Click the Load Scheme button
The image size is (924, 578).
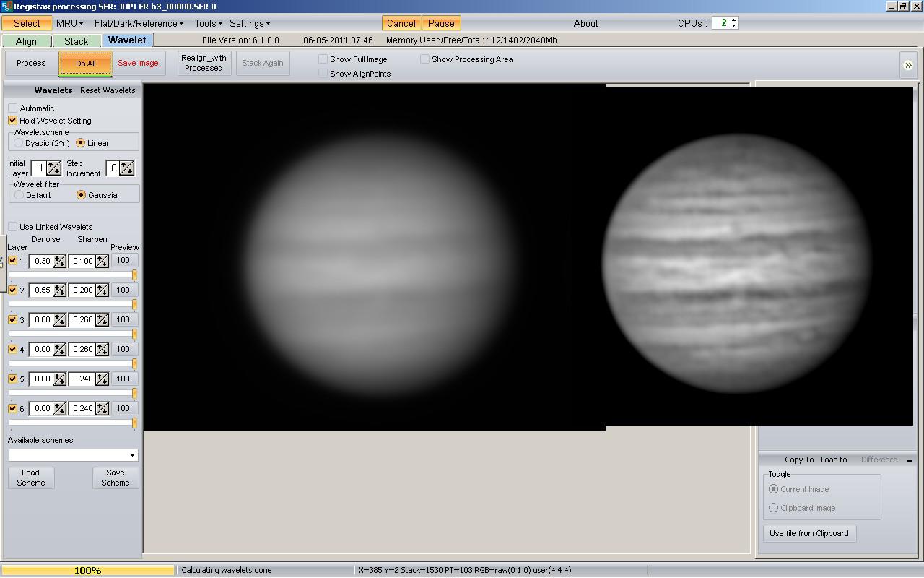(x=31, y=478)
